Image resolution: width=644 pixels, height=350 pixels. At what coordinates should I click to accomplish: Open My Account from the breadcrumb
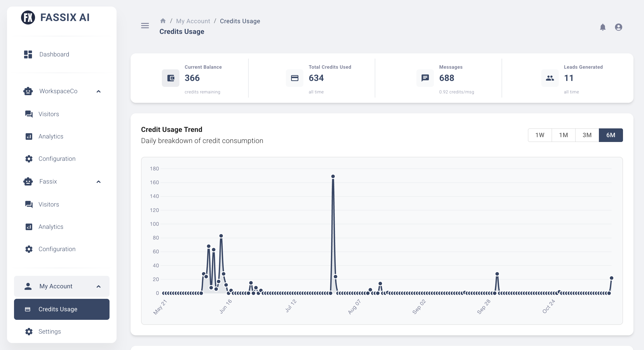(193, 21)
